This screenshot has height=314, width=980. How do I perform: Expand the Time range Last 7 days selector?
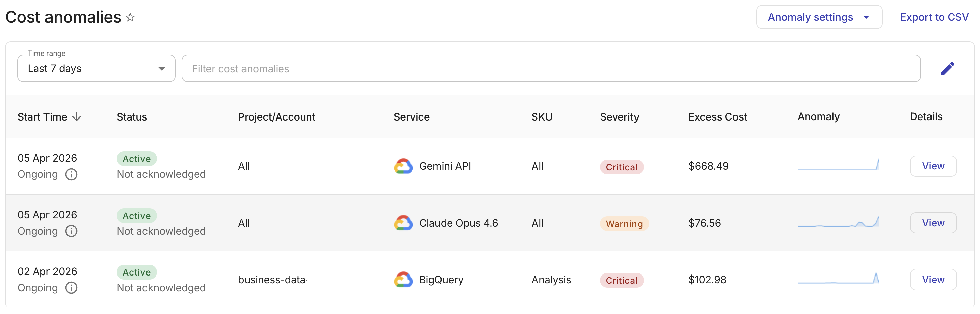[96, 69]
